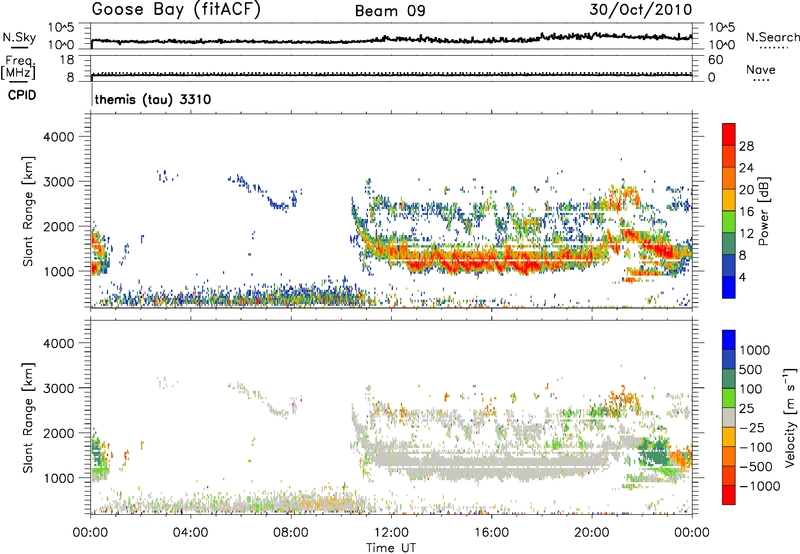Pick the yellow segment of power color bar
The image size is (800, 554).
(x=729, y=199)
